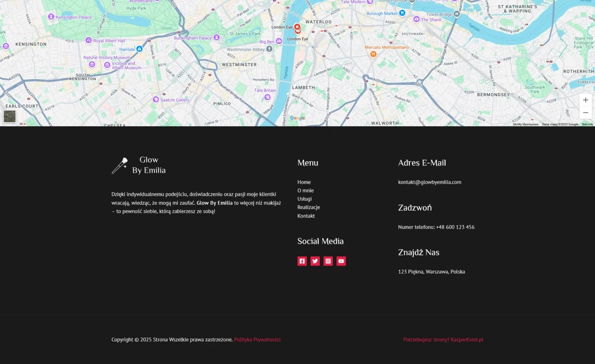The width and height of the screenshot is (595, 364).
Task: Click the ROTHERHITHE label on the map
Action: point(579,72)
